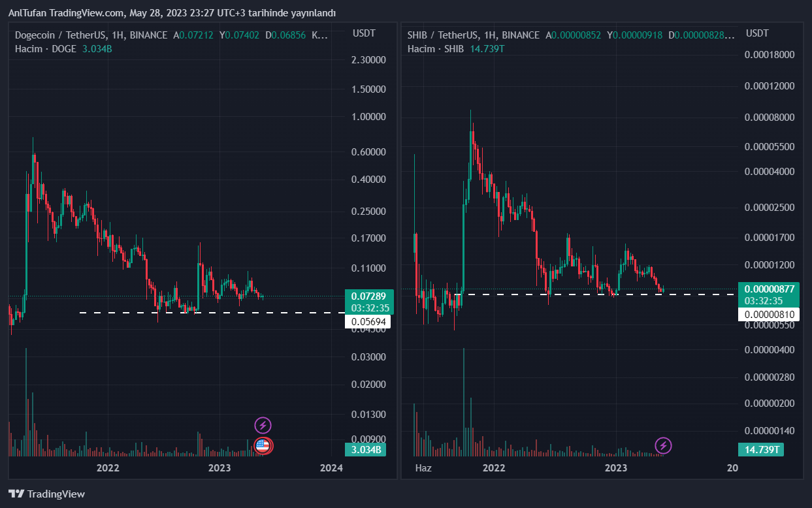Click the 0.00000400 SHIB axis label
812x508 pixels.
pyautogui.click(x=770, y=350)
